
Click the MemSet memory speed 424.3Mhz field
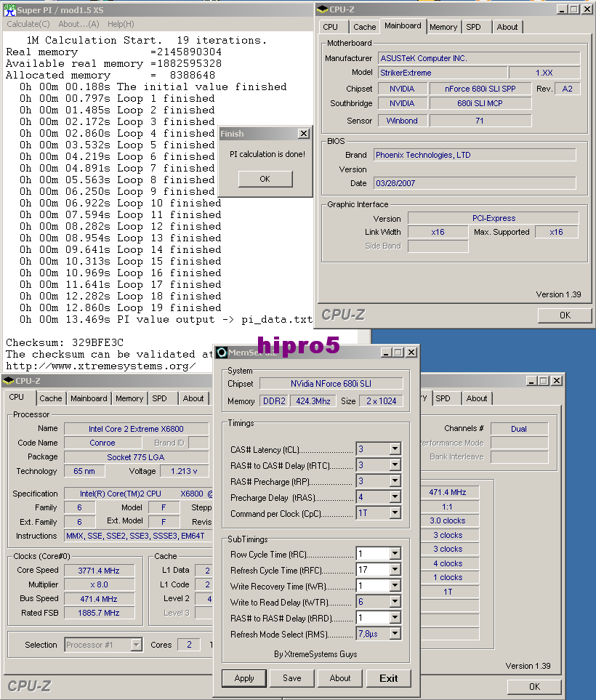coord(313,401)
